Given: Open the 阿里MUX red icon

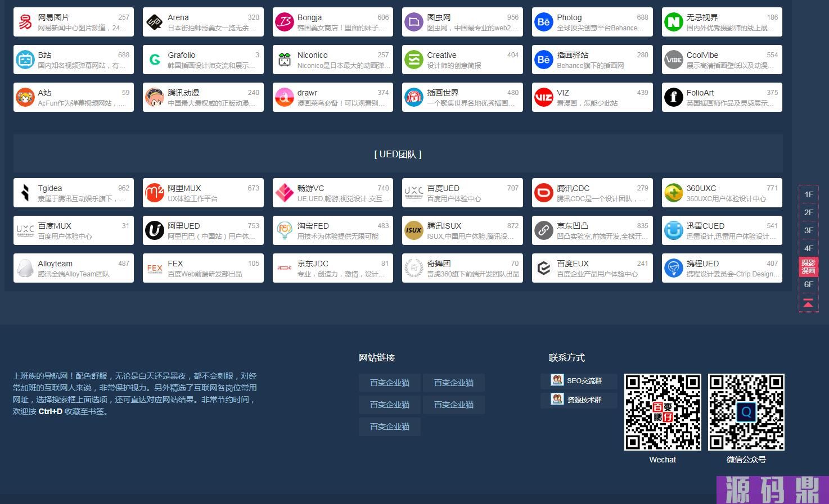Looking at the screenshot, I should coord(155,193).
